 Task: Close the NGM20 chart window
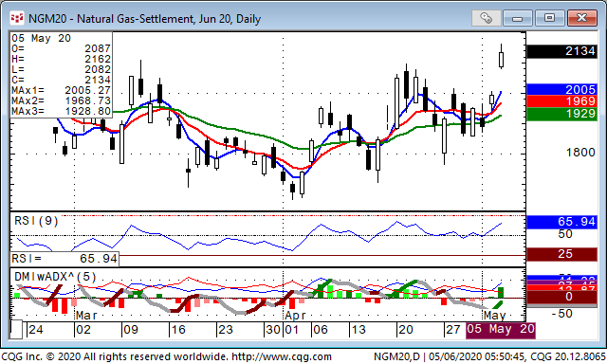tap(581, 18)
